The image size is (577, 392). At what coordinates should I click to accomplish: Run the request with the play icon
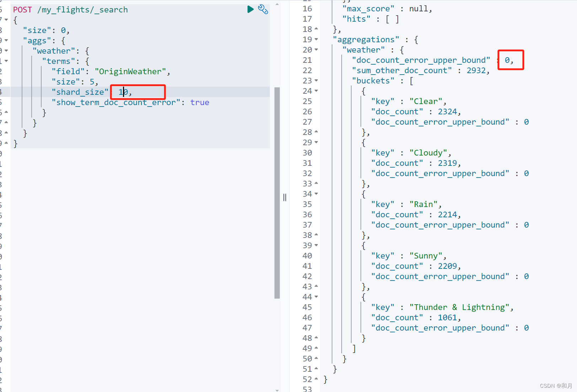click(250, 9)
